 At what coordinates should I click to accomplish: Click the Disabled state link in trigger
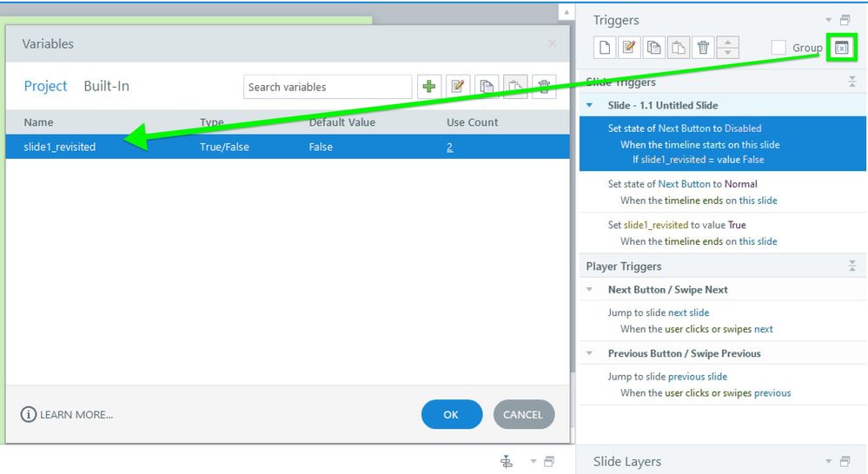[743, 128]
